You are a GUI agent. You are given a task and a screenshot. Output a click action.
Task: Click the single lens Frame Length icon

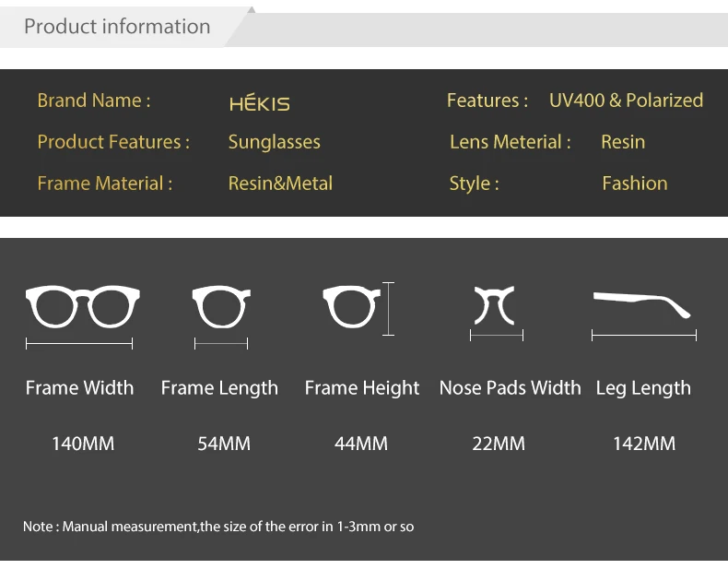pyautogui.click(x=221, y=306)
